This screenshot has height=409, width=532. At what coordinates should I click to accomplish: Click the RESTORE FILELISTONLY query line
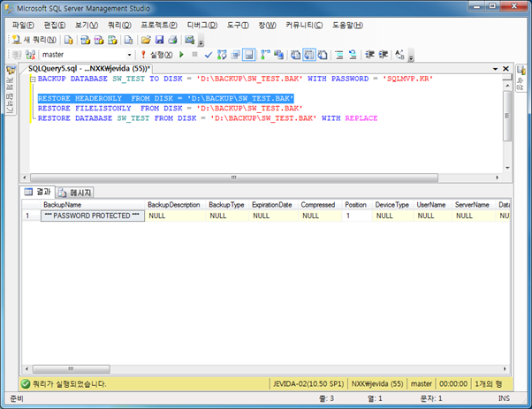170,108
